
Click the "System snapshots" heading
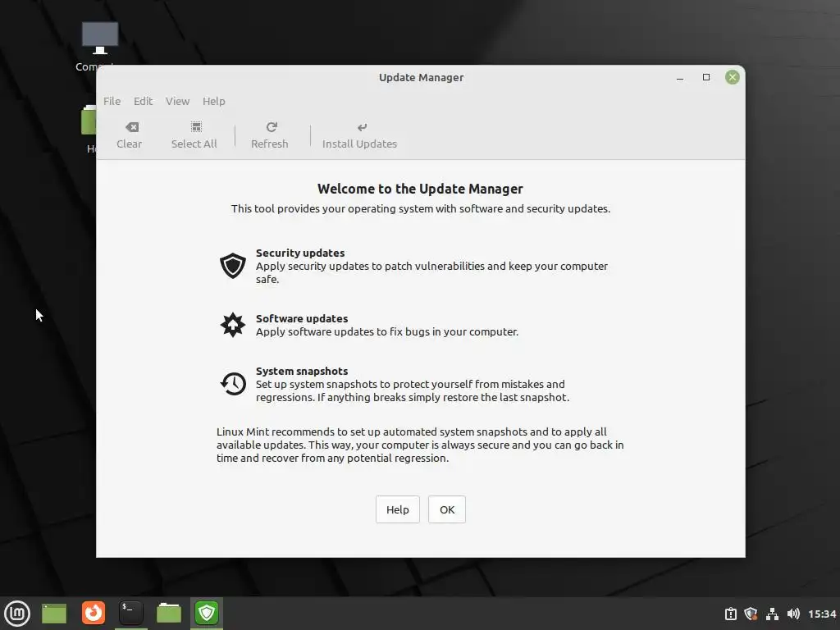pos(302,371)
